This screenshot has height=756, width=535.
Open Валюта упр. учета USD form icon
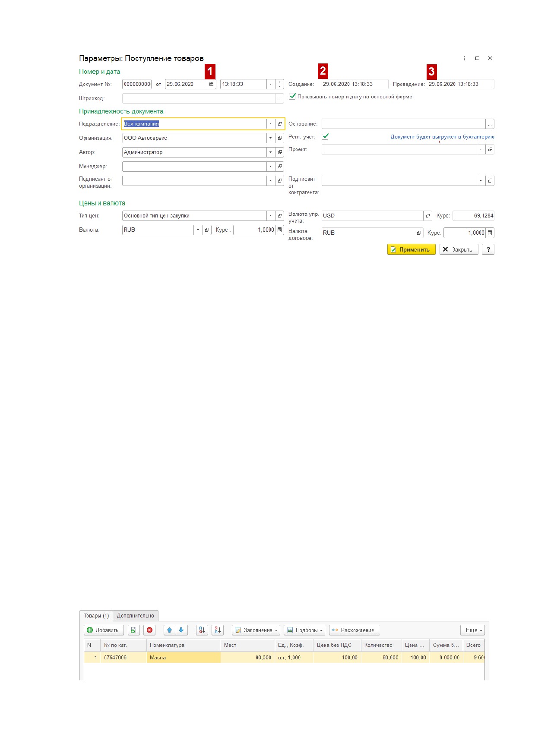(428, 216)
